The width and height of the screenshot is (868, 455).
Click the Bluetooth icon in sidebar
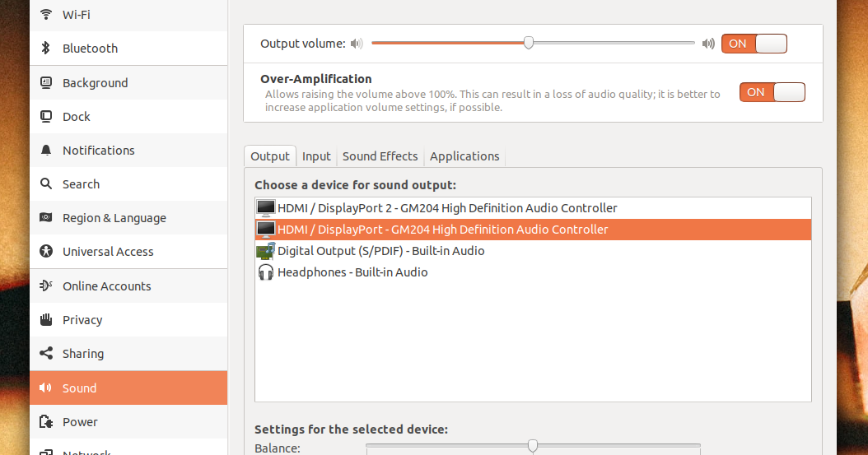[46, 49]
